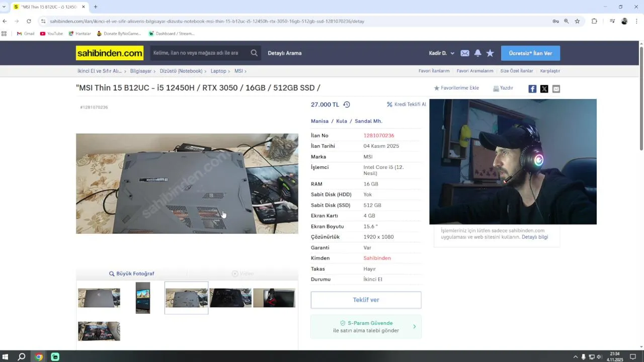644x362 pixels.
Task: Open Windows taskbar search
Action: [x=22, y=357]
